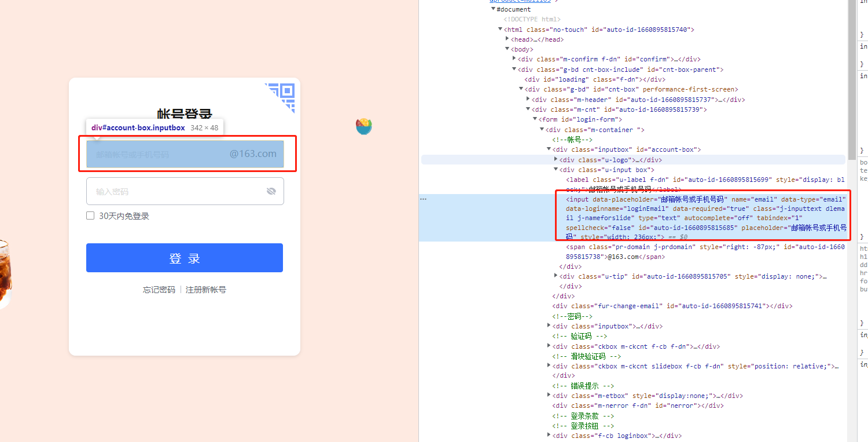Collapse the div id="cnt-box" performance-first-screen node

(x=521, y=89)
